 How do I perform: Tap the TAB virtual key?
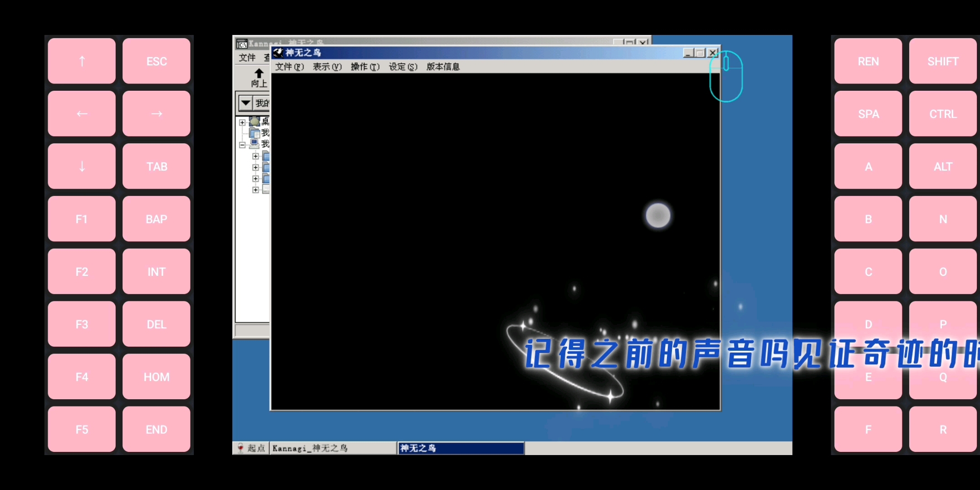[x=157, y=166]
